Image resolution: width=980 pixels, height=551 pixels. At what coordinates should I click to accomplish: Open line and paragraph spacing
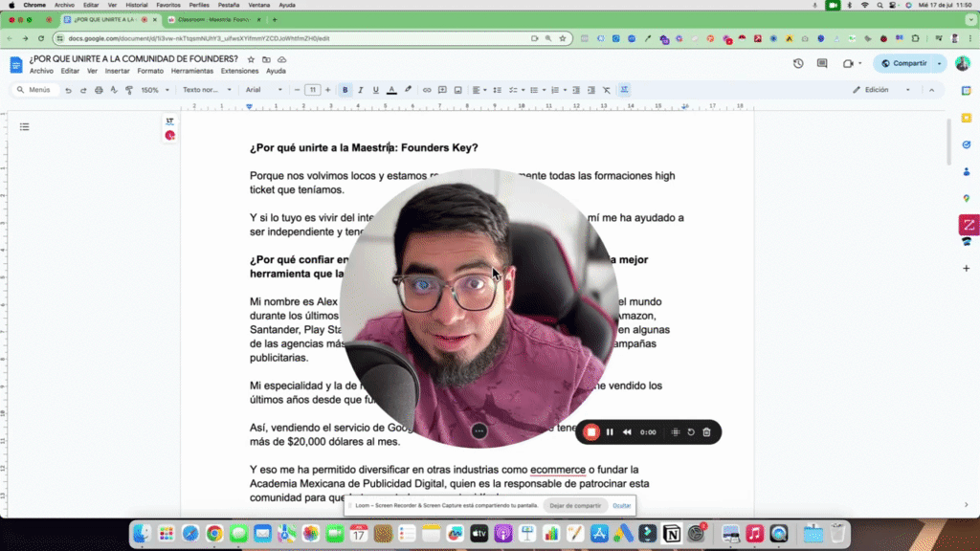(498, 90)
